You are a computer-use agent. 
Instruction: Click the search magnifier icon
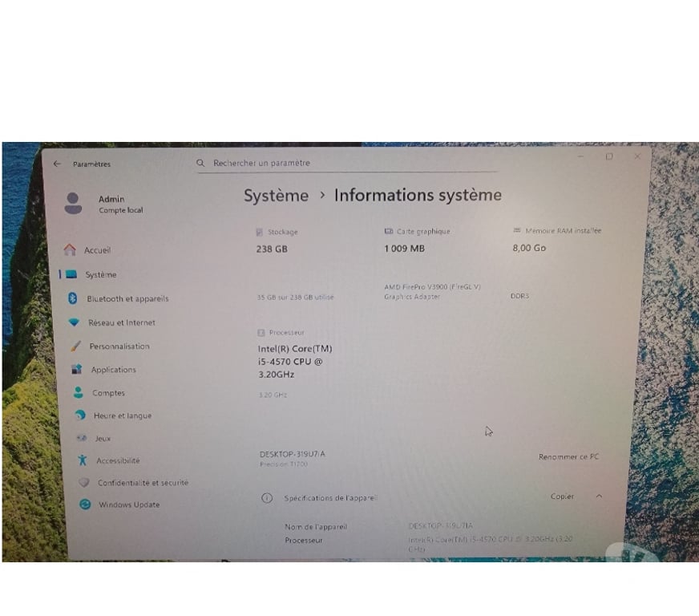200,163
